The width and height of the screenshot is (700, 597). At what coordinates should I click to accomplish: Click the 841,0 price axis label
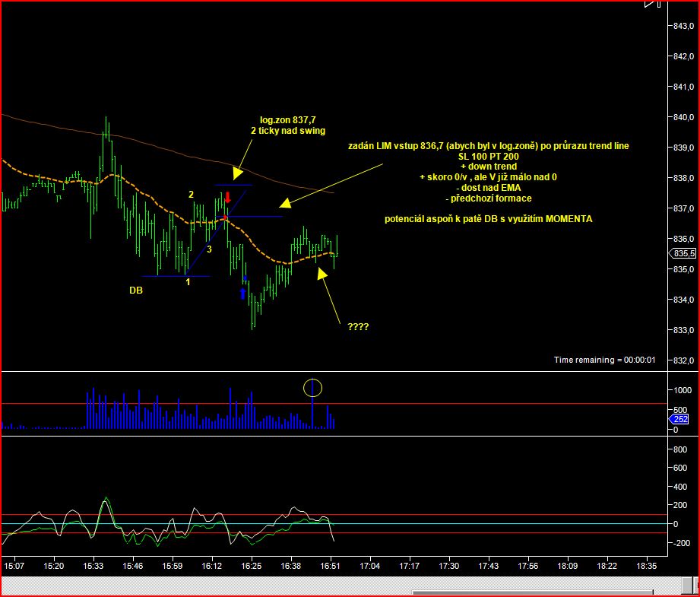(683, 87)
